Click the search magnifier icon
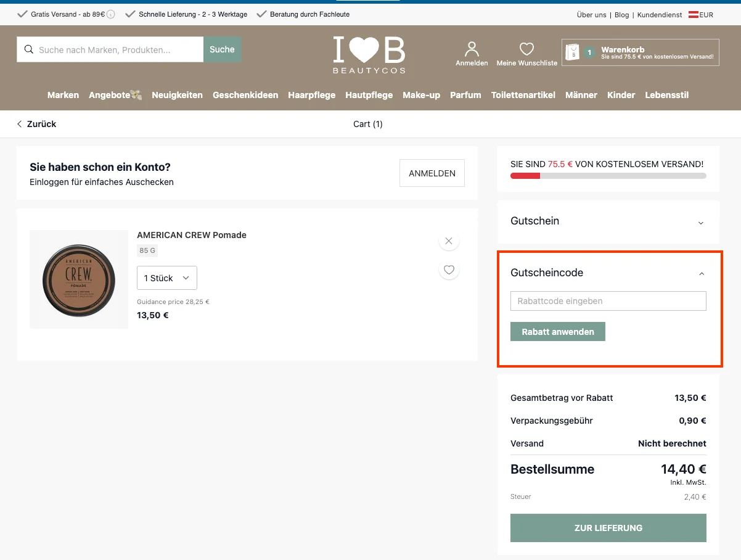This screenshot has width=741, height=560. 29,49
